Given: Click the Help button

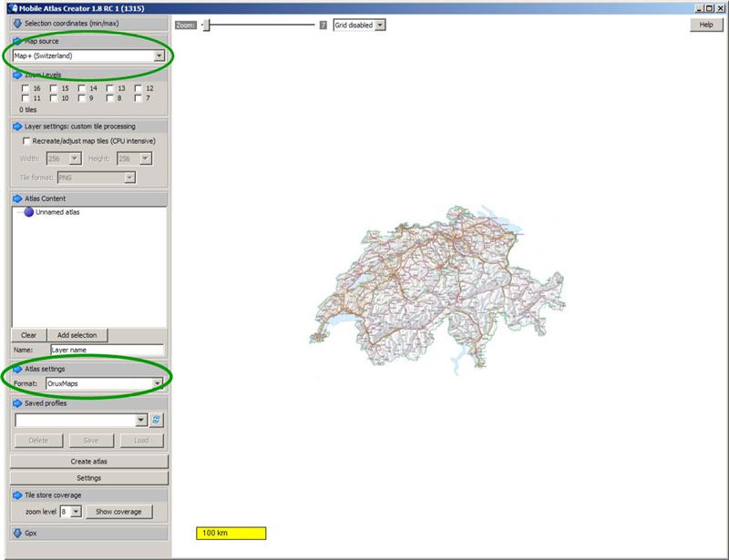Looking at the screenshot, I should pos(705,25).
